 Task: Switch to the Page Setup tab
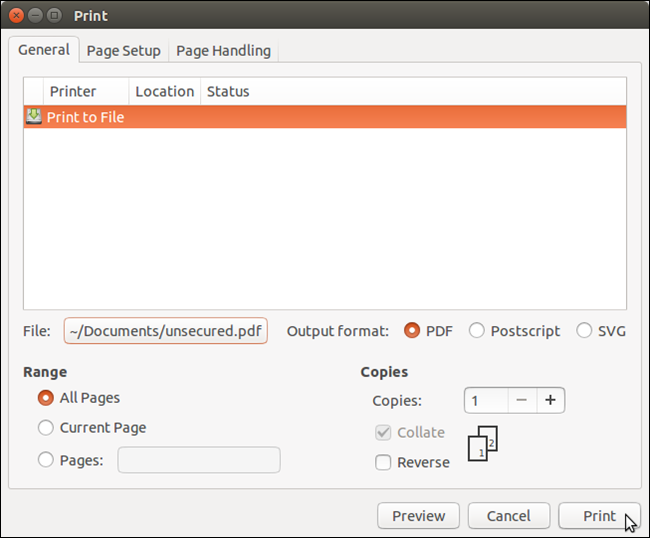point(123,51)
